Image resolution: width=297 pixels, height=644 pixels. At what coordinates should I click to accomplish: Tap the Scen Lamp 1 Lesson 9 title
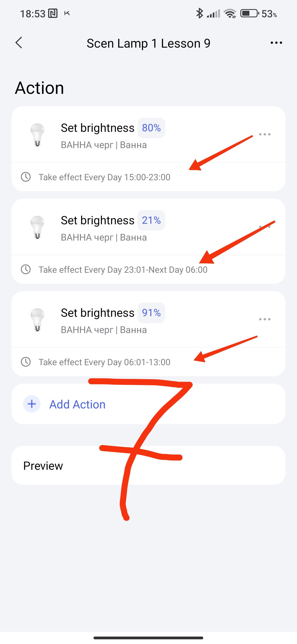pyautogui.click(x=148, y=43)
